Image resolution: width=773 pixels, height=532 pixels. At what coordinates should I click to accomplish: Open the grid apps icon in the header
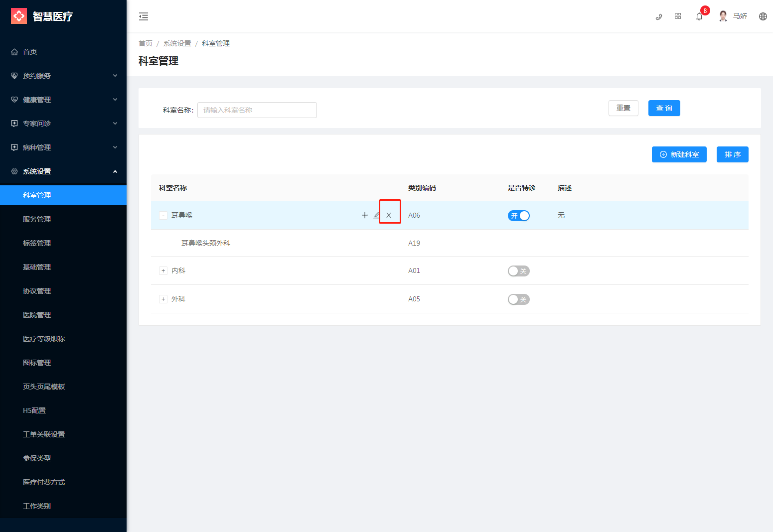click(x=678, y=16)
